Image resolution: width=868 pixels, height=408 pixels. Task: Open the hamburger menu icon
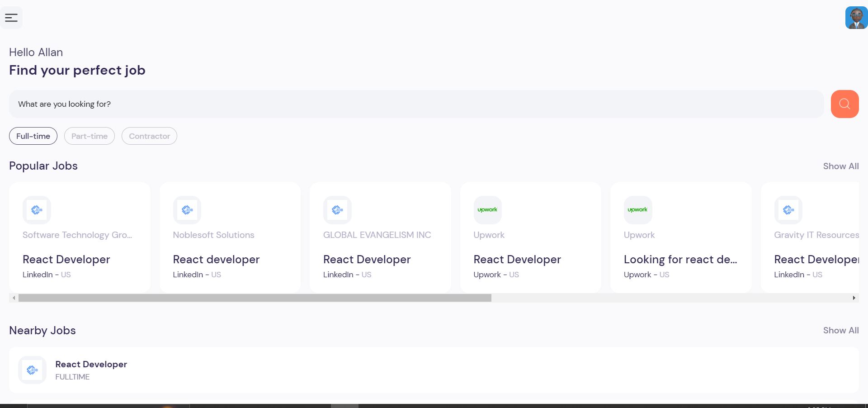tap(11, 18)
